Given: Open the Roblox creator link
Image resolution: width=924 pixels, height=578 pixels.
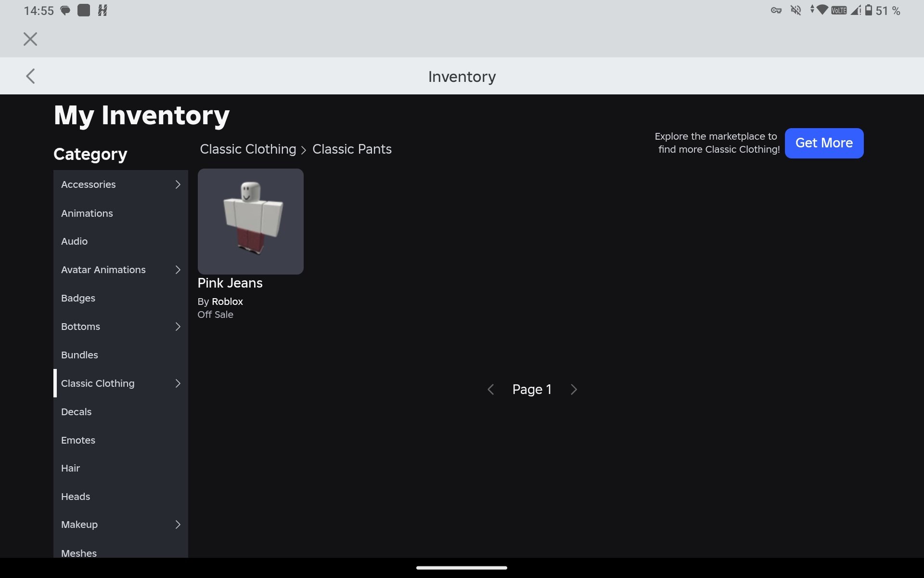Looking at the screenshot, I should (x=227, y=302).
